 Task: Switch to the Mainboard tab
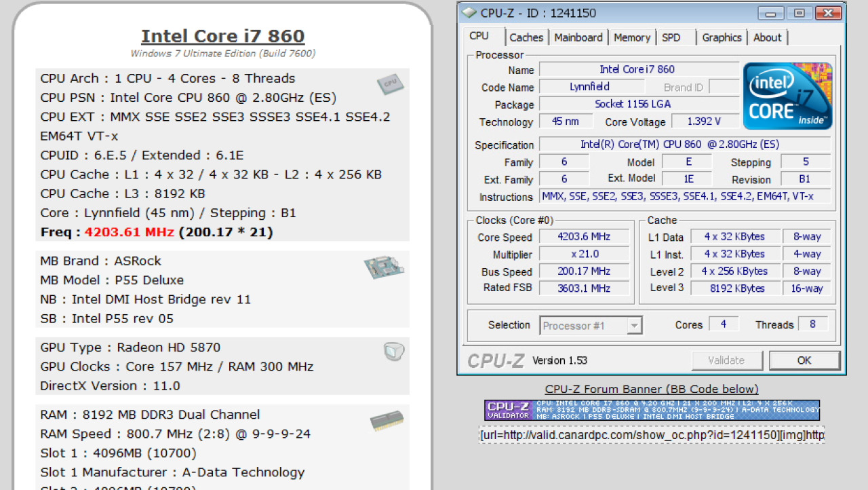tap(578, 37)
